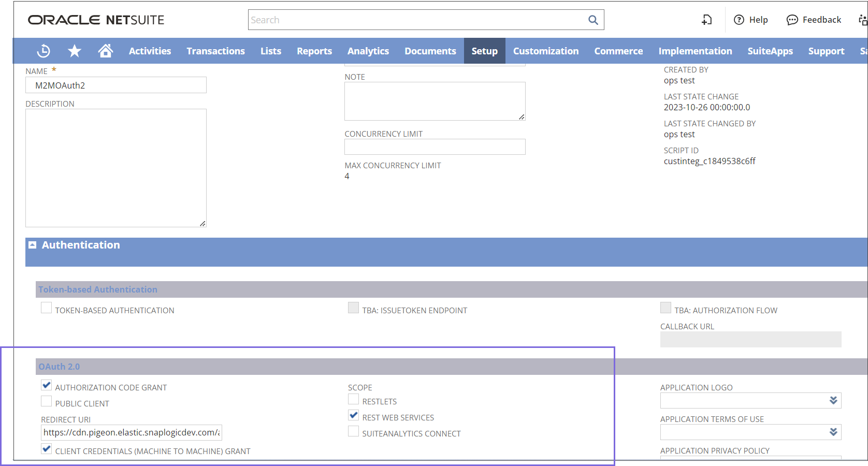Click the roles icon at top right

[x=862, y=20]
